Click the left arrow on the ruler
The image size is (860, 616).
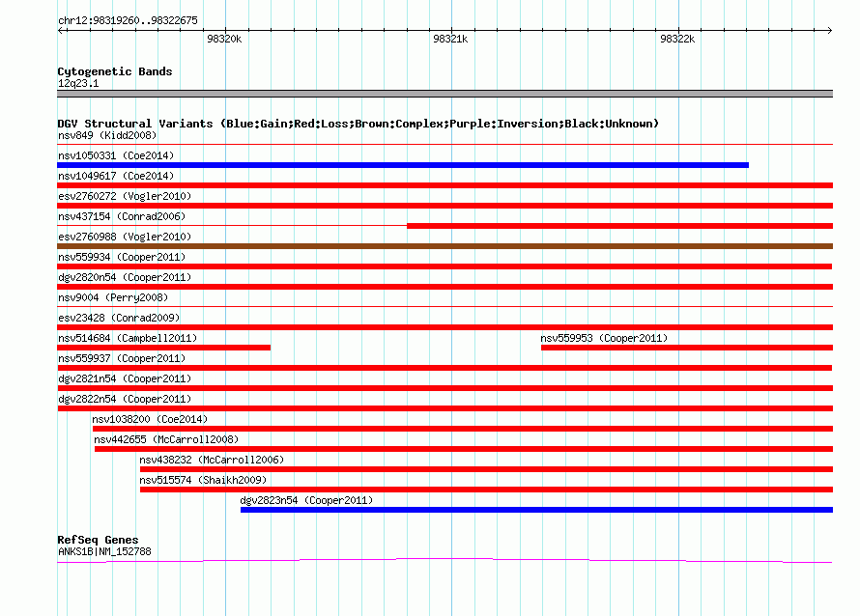pyautogui.click(x=60, y=31)
